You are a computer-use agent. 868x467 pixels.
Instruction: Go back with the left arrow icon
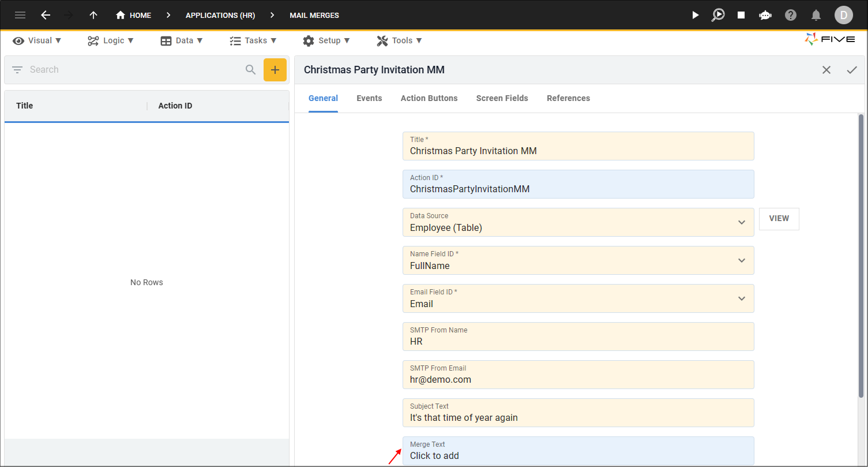coord(46,15)
